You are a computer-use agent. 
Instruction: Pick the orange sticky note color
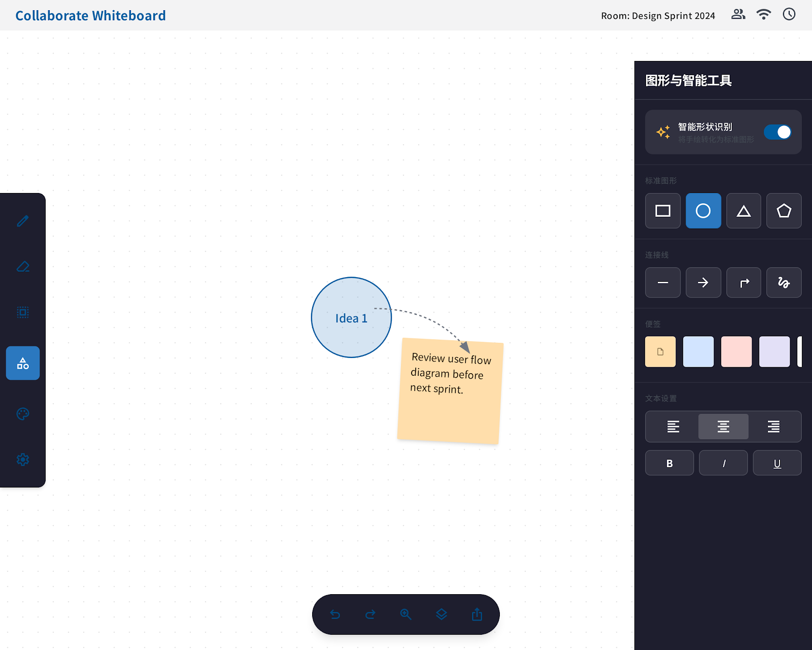pos(660,351)
